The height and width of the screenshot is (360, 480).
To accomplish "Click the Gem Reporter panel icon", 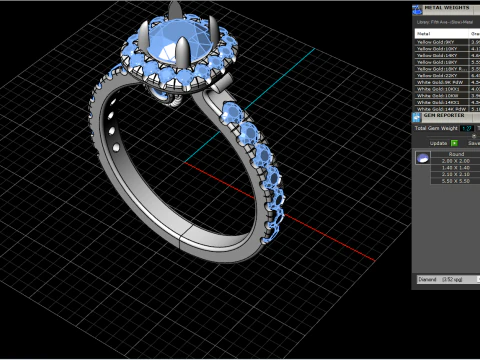I will click(417, 117).
